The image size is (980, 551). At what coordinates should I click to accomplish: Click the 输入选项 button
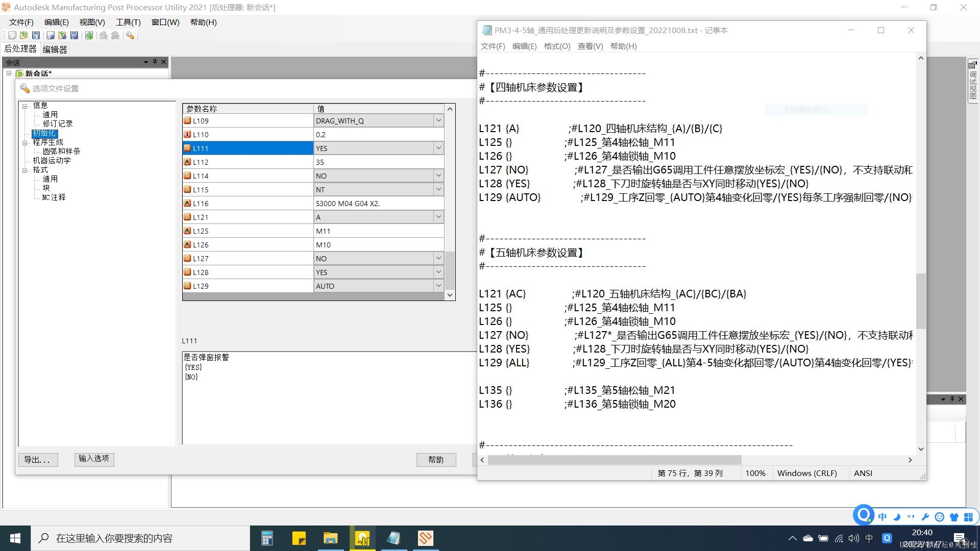coord(94,459)
